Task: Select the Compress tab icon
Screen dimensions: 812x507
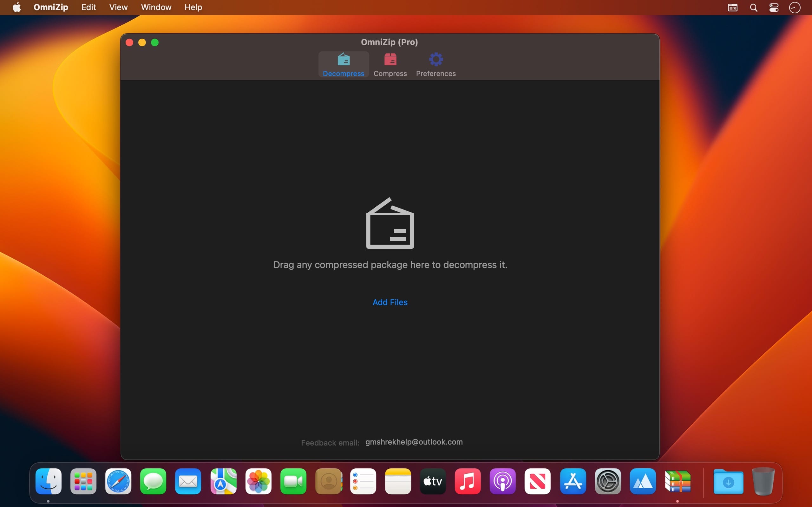Action: pyautogui.click(x=390, y=58)
